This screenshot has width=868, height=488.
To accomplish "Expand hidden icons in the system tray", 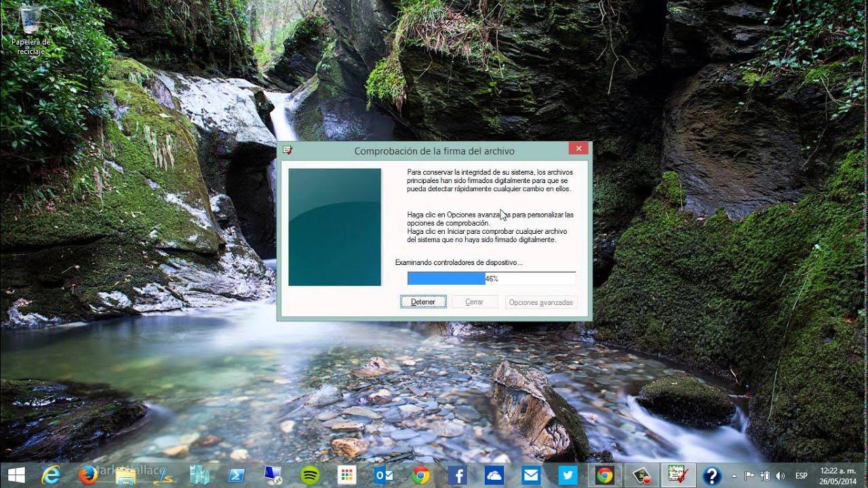I will tap(734, 474).
